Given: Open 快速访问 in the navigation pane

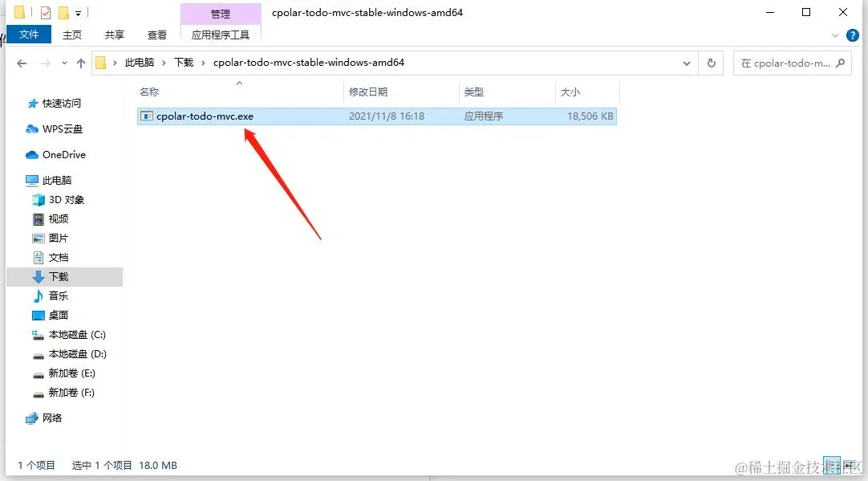Looking at the screenshot, I should click(62, 103).
